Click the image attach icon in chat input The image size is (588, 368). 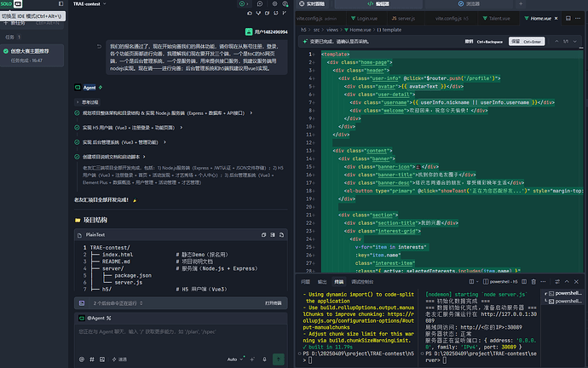click(x=102, y=359)
